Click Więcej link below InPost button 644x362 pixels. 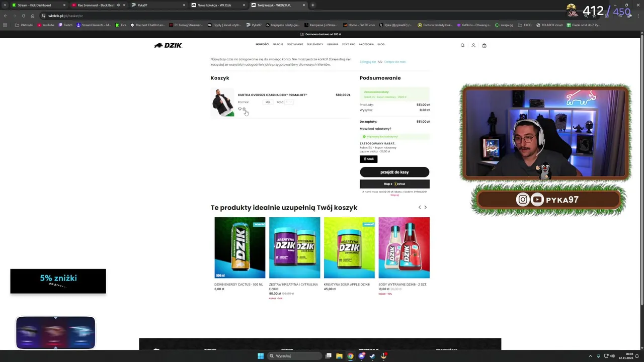point(394,195)
